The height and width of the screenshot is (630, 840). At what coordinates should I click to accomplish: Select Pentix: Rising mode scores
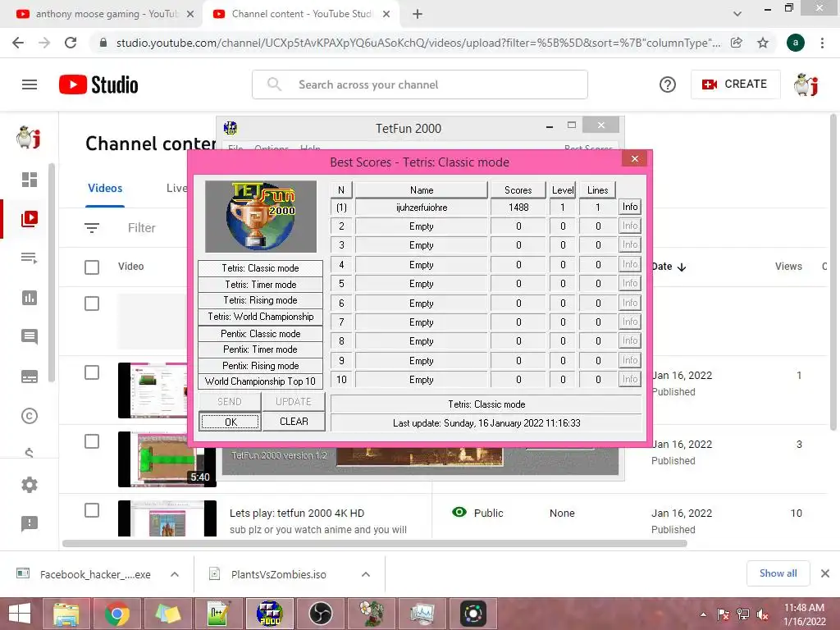tap(260, 365)
